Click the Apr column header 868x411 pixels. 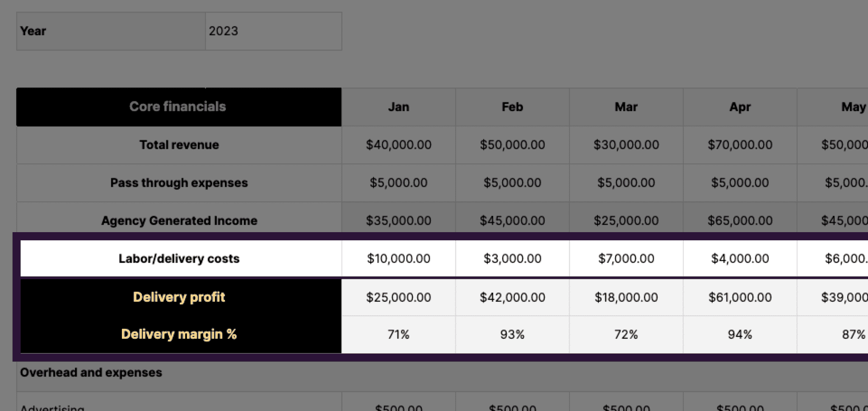[740, 107]
